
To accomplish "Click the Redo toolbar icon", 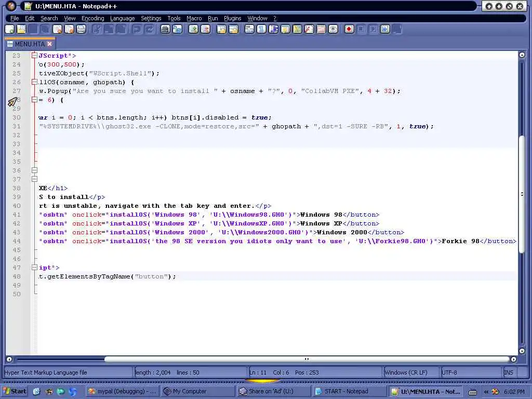I will click(149, 29).
